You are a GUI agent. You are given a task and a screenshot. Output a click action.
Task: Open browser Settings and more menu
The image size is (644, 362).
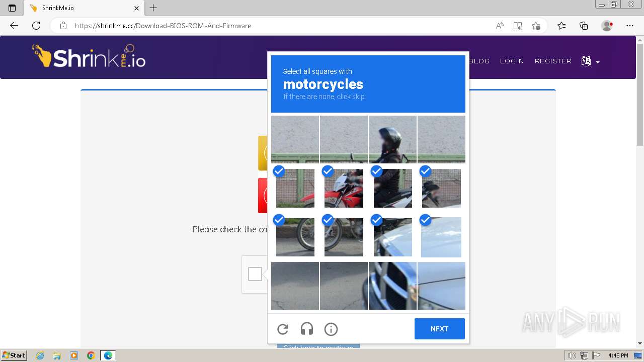point(630,26)
